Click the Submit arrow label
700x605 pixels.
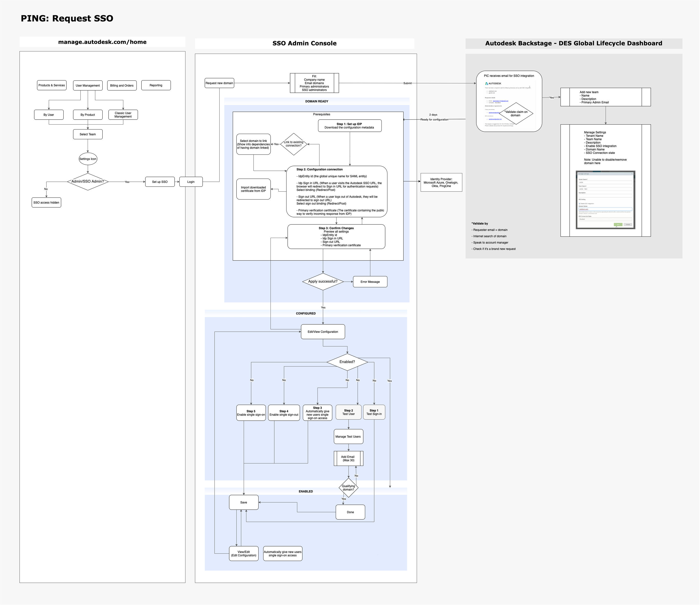(x=407, y=83)
